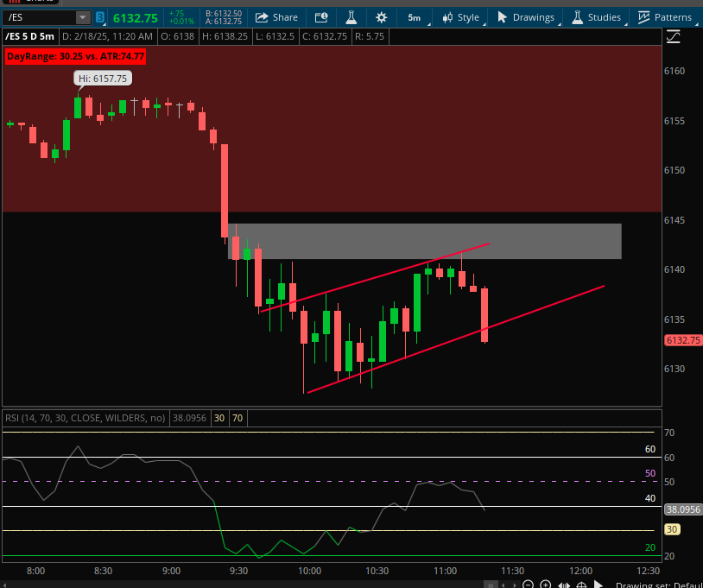The height and width of the screenshot is (588, 703).
Task: Click the L: 6132.5 low value
Action: coord(275,36)
